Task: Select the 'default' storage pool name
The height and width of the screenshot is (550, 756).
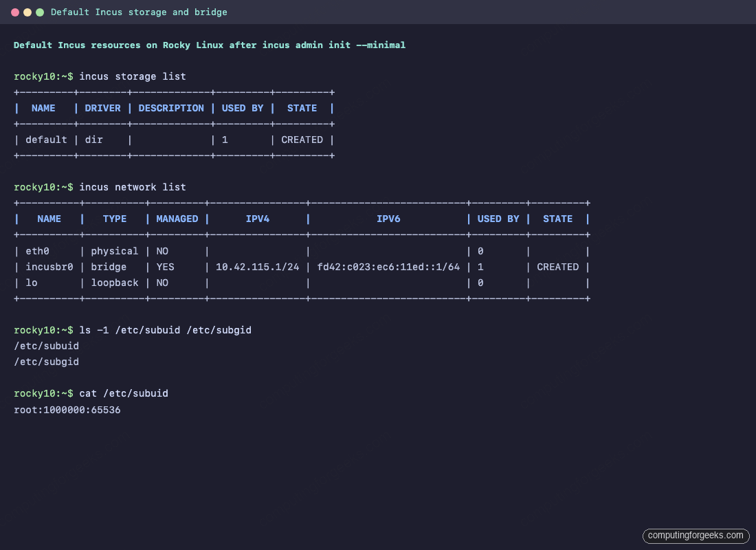Action: point(46,140)
